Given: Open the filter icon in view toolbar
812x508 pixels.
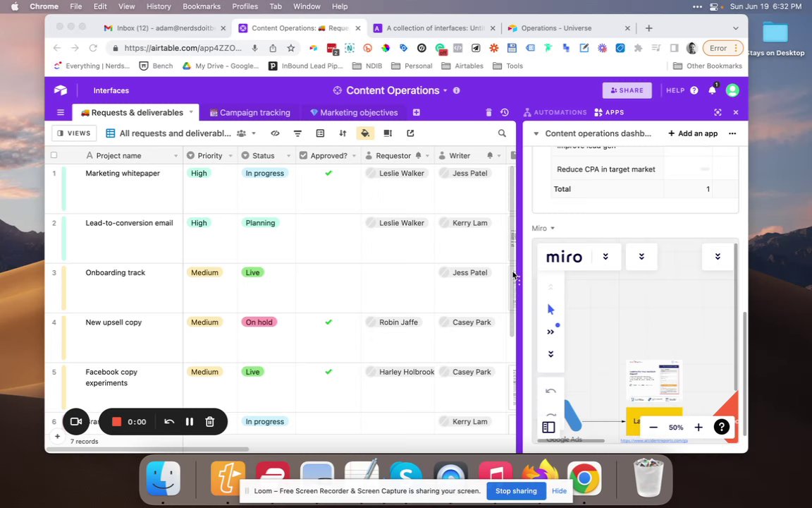Looking at the screenshot, I should [297, 133].
